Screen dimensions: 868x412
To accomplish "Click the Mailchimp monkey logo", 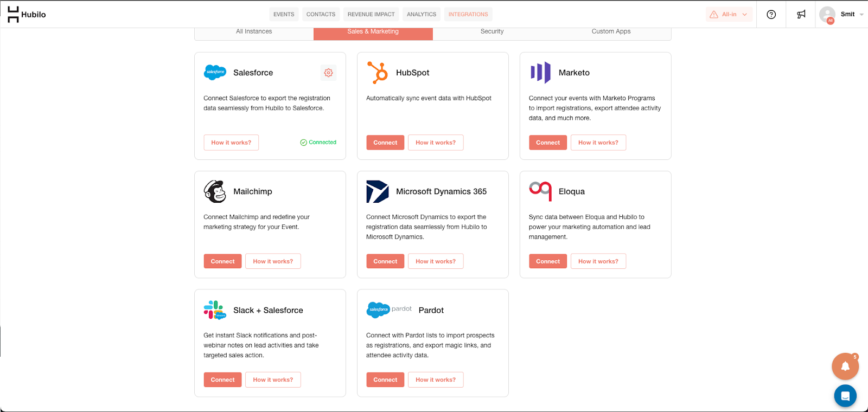I will tap(215, 191).
